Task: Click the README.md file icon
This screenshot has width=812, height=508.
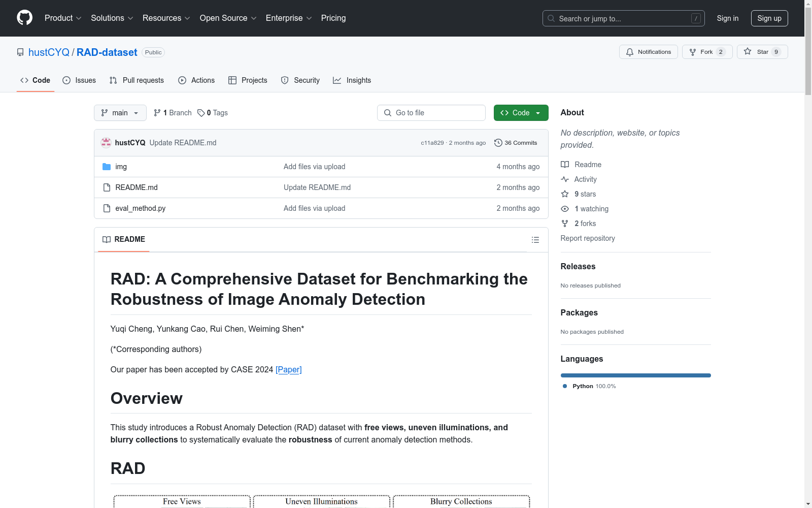Action: (x=107, y=187)
